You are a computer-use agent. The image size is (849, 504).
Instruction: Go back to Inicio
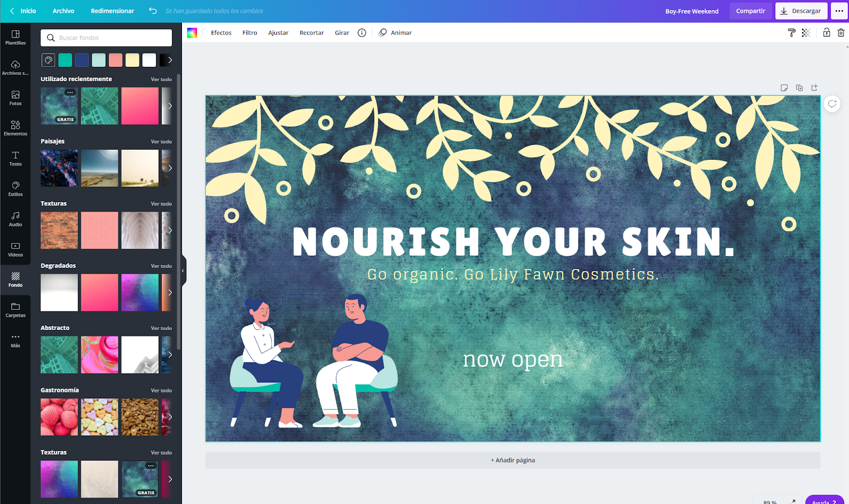[x=23, y=11]
